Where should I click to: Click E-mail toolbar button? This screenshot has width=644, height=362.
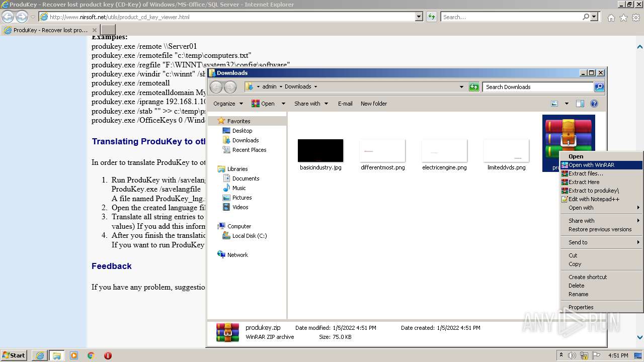click(345, 104)
